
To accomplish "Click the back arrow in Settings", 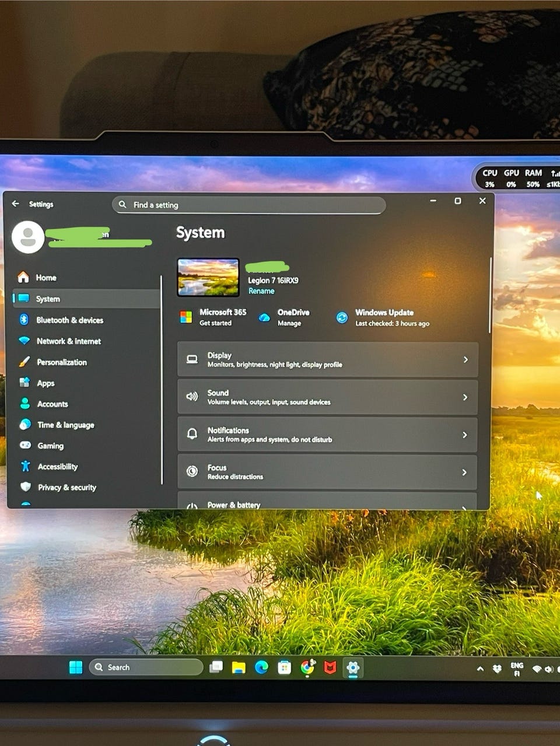I will click(x=16, y=204).
